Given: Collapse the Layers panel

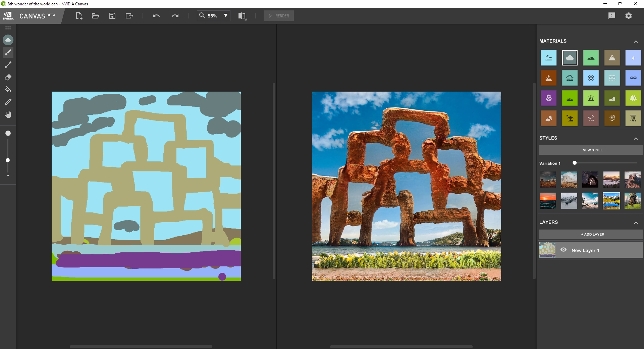Looking at the screenshot, I should coord(636,222).
